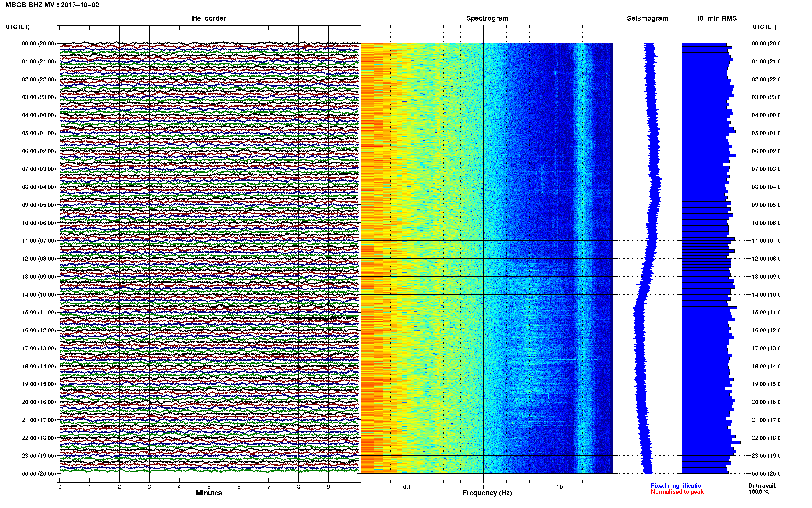812x508 pixels.
Task: Click the left UTC (LT) axis label
Action: tap(17, 27)
